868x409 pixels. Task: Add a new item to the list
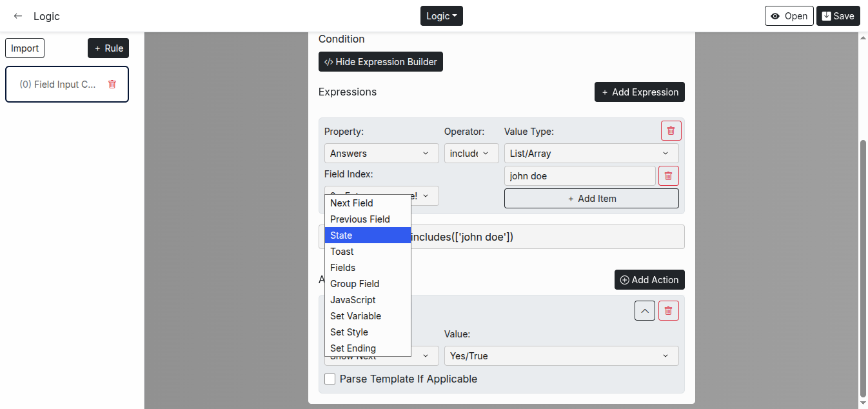pyautogui.click(x=591, y=199)
